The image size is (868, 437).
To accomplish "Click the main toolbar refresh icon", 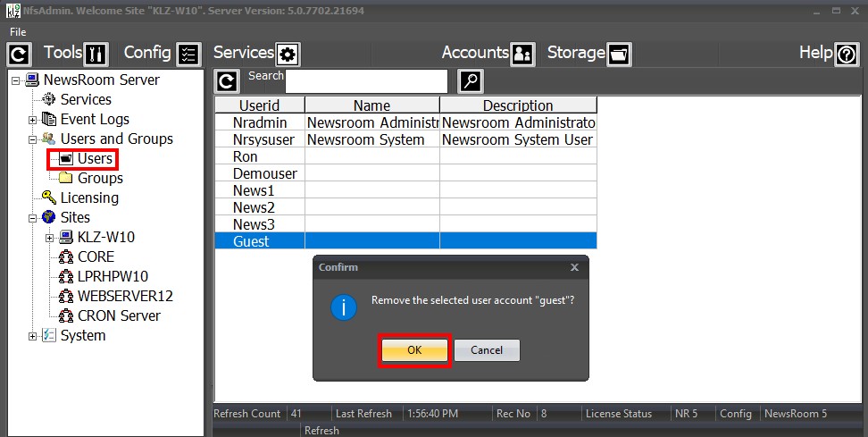I will point(19,55).
